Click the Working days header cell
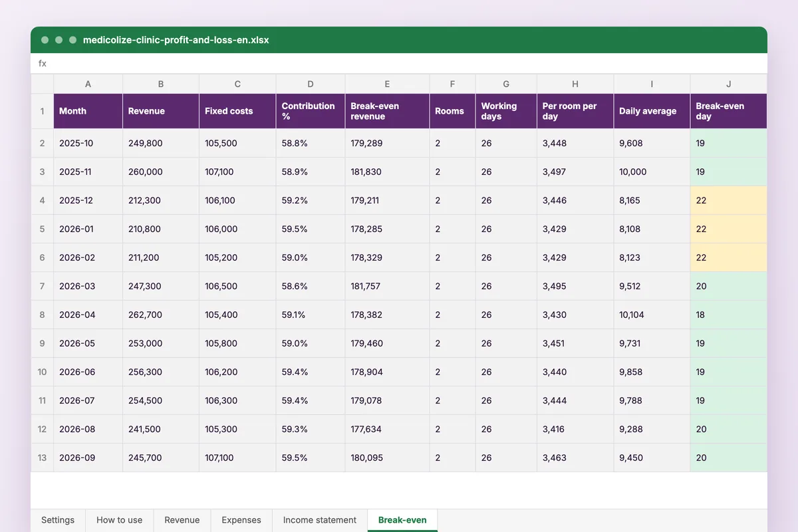 point(506,111)
